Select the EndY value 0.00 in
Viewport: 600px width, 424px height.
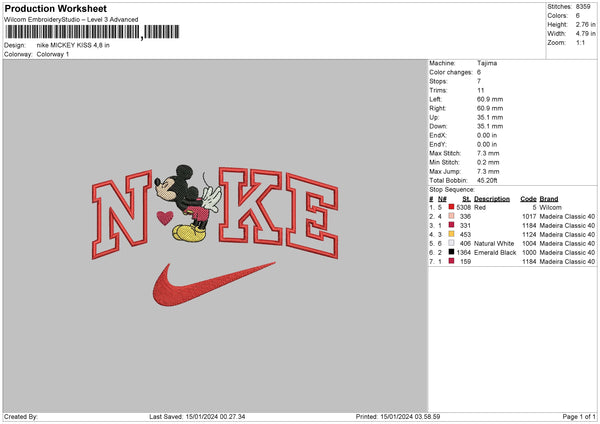(487, 145)
